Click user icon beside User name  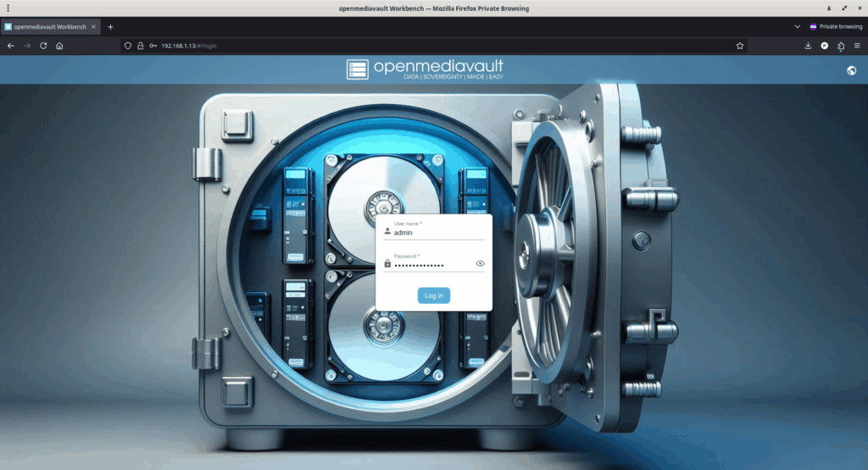click(387, 232)
